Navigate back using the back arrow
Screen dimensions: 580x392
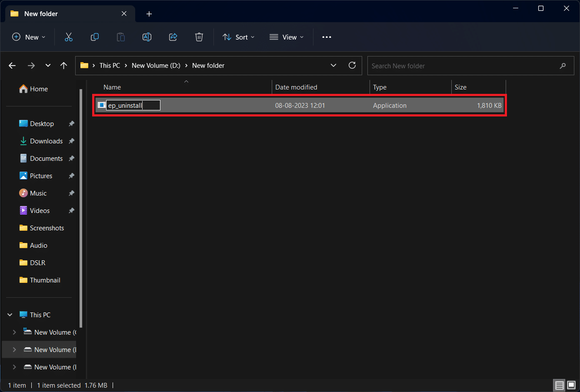[12, 65]
